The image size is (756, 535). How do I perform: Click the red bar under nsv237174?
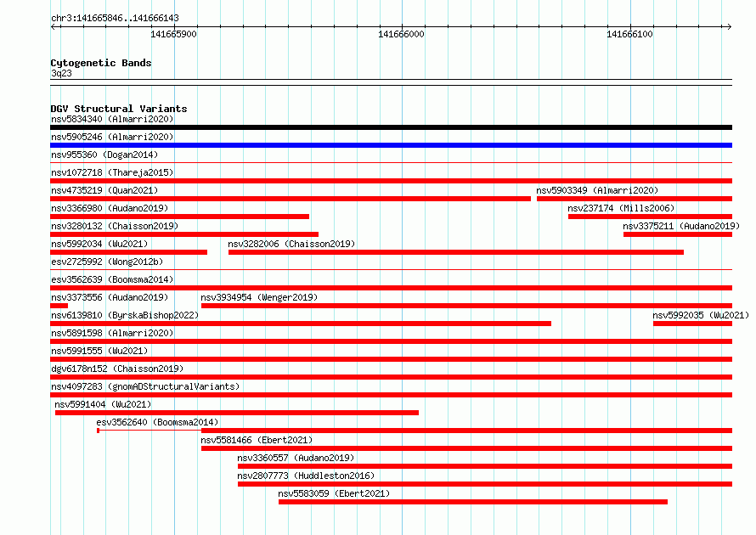click(650, 217)
